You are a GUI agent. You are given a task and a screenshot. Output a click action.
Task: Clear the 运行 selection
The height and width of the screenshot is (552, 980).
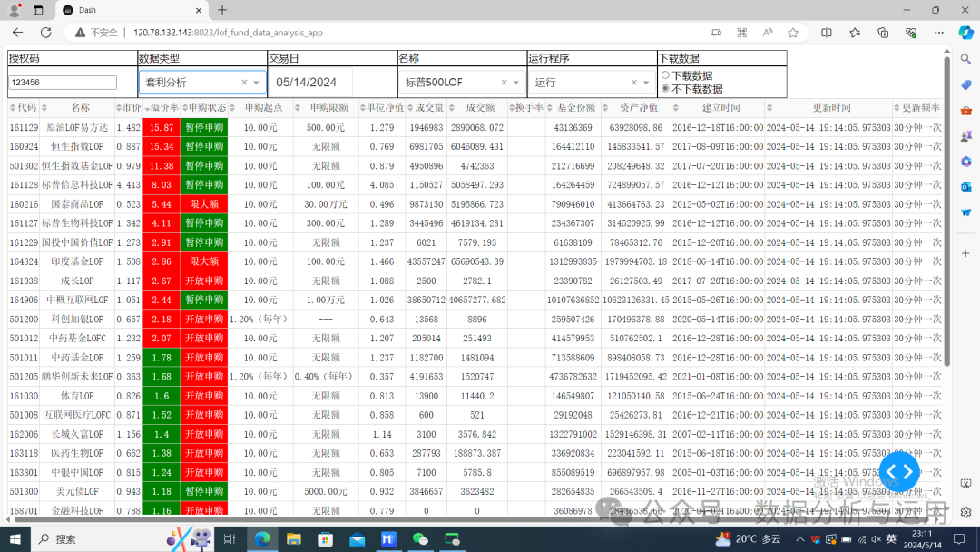pyautogui.click(x=634, y=83)
